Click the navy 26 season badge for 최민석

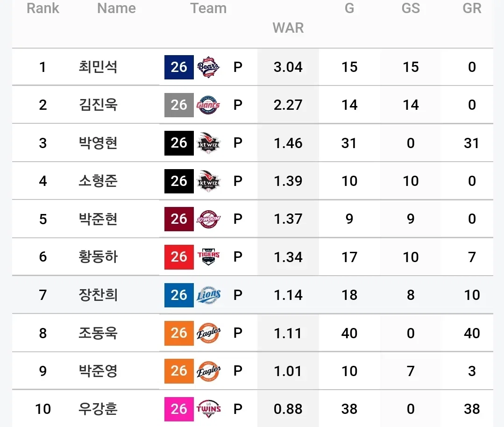coord(179,67)
